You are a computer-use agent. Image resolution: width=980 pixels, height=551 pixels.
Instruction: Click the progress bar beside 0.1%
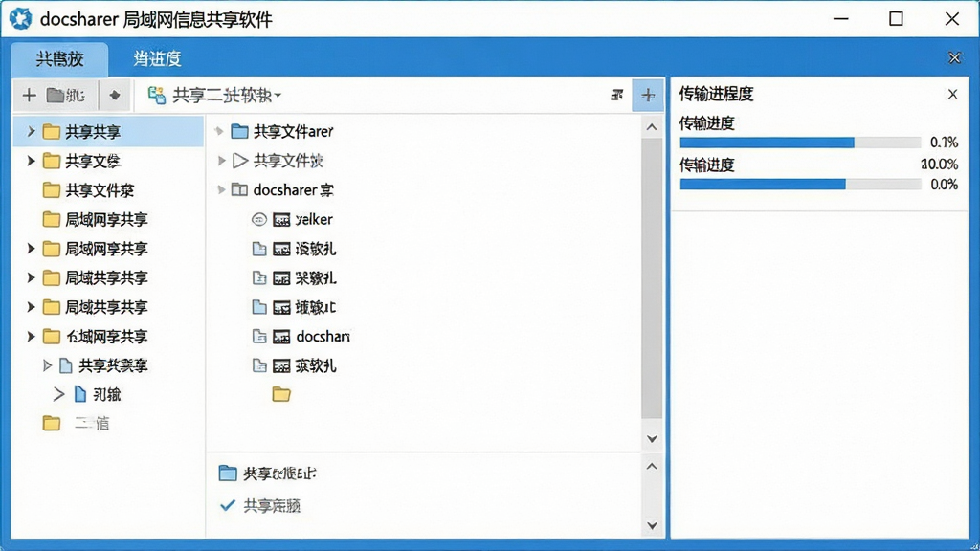(x=800, y=143)
